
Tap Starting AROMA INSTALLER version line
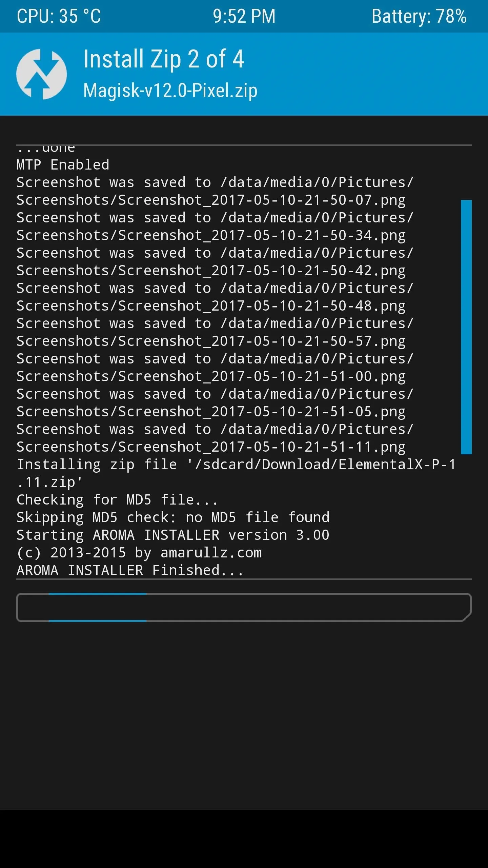pyautogui.click(x=173, y=535)
